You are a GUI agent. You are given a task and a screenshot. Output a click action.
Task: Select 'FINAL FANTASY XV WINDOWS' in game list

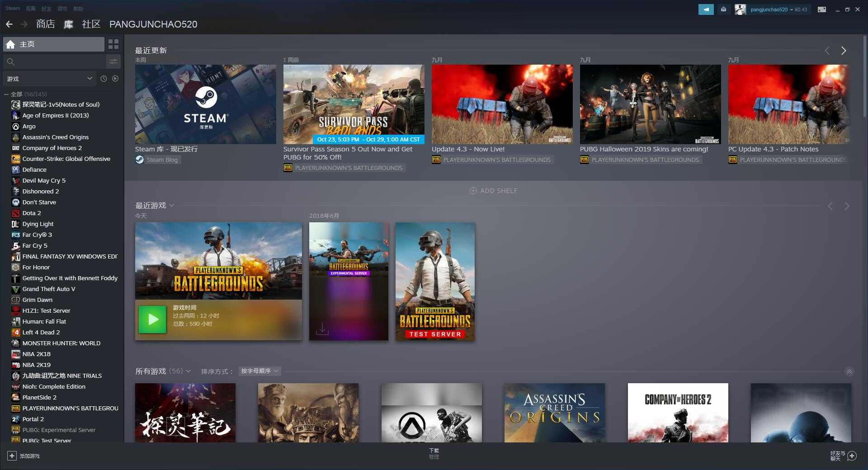tap(70, 257)
